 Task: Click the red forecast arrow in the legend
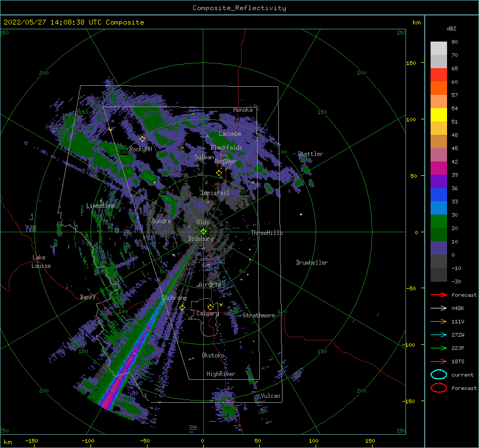439,295
